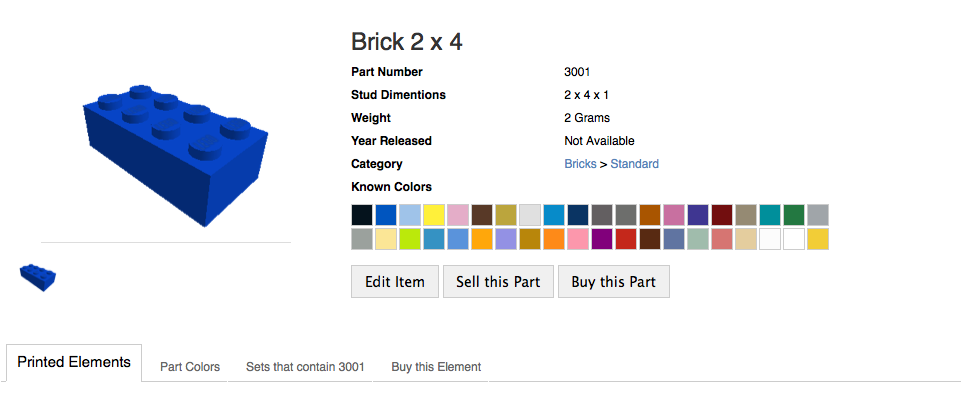This screenshot has width=966, height=405.
Task: Pick the teal color swatch
Action: (x=770, y=215)
